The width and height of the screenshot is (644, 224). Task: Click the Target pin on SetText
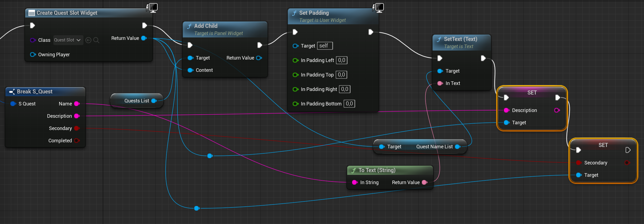440,71
